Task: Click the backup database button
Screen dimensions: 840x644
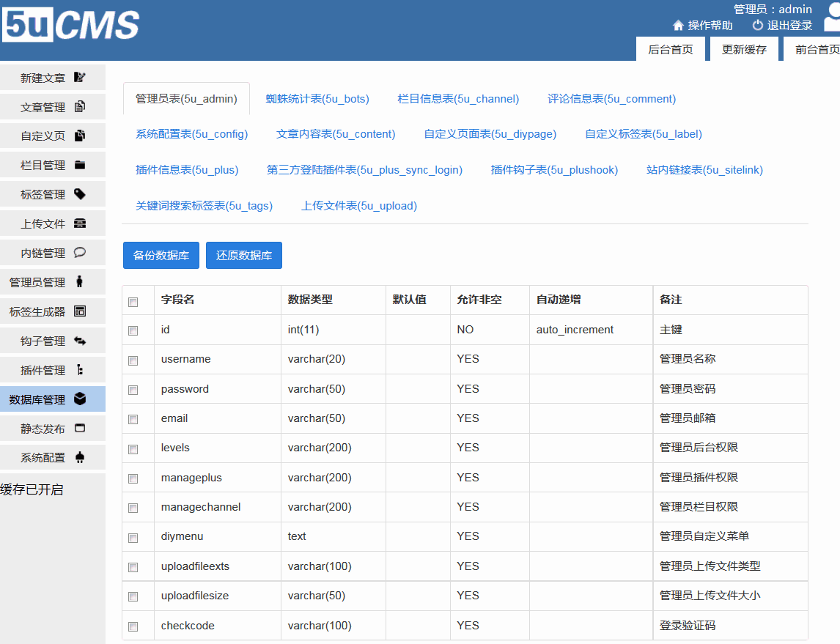Action: pos(161,256)
